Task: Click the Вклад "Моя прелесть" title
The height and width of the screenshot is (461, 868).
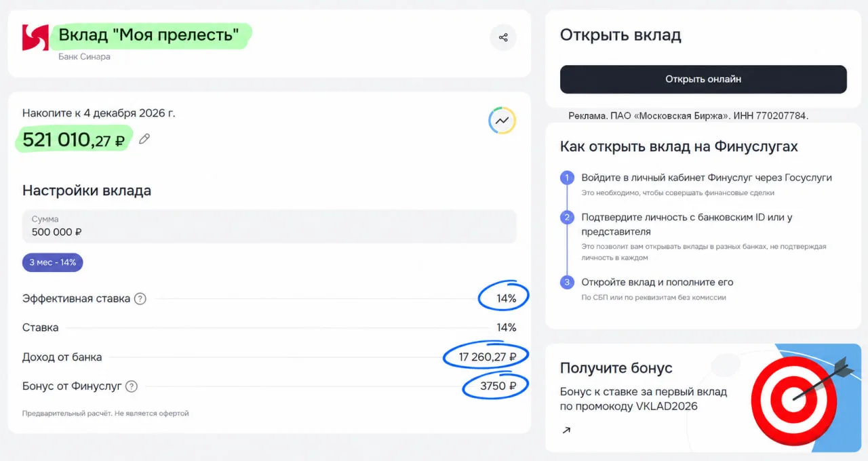Action: click(x=149, y=35)
